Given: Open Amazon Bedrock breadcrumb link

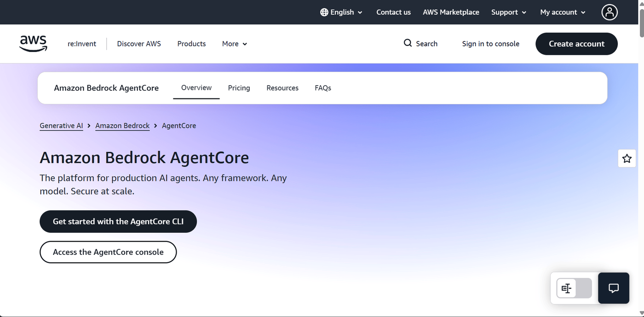Looking at the screenshot, I should click(122, 126).
